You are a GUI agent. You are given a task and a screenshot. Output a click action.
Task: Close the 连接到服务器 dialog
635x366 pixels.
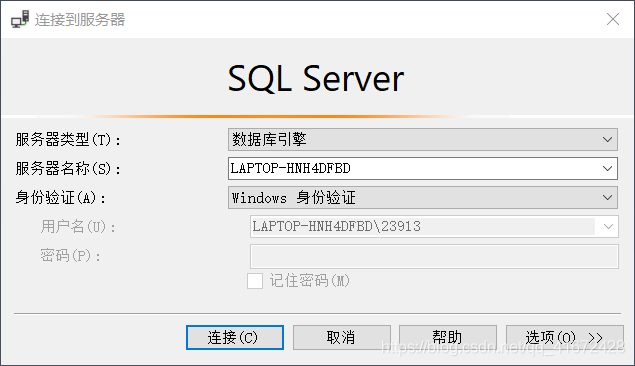[613, 19]
